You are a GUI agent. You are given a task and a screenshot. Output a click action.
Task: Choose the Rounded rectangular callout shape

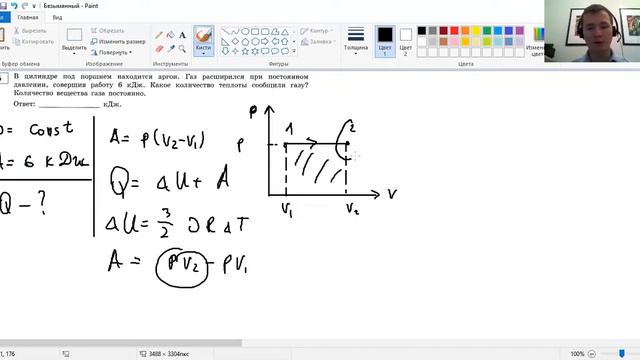point(265,51)
